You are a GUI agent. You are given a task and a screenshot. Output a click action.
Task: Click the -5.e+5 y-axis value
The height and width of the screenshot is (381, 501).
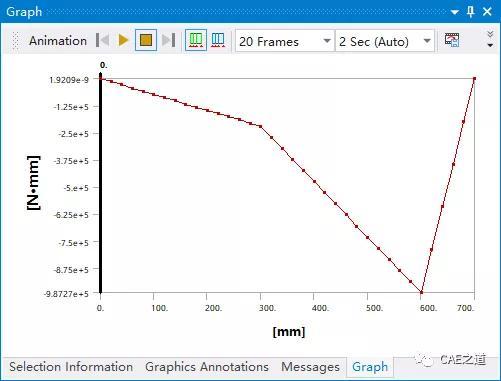(77, 188)
